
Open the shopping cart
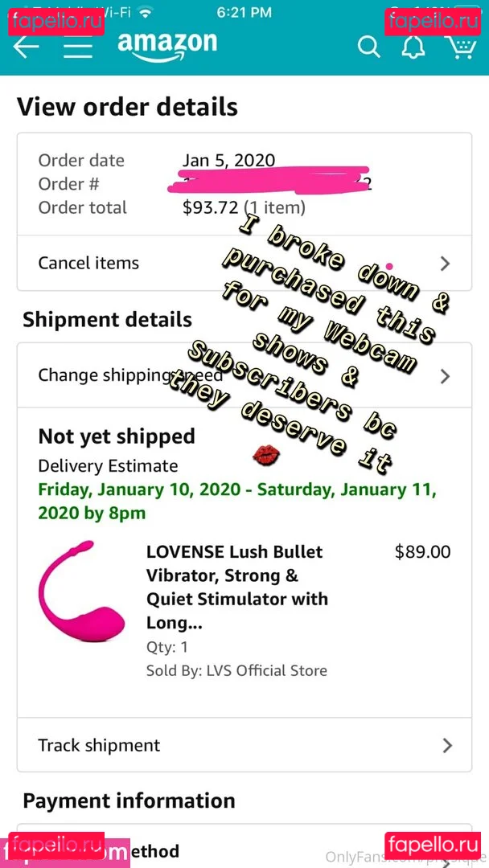459,47
